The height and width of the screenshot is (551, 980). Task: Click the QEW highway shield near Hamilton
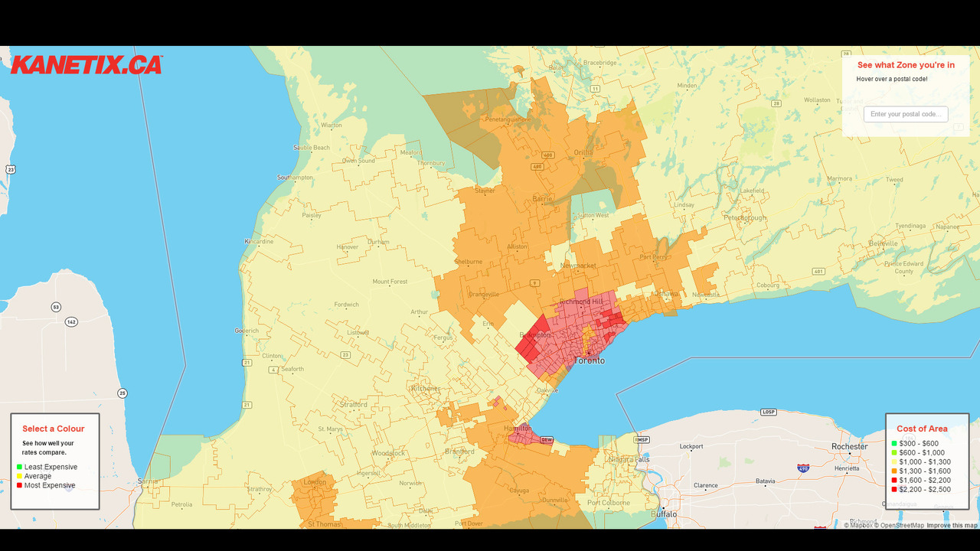click(547, 440)
